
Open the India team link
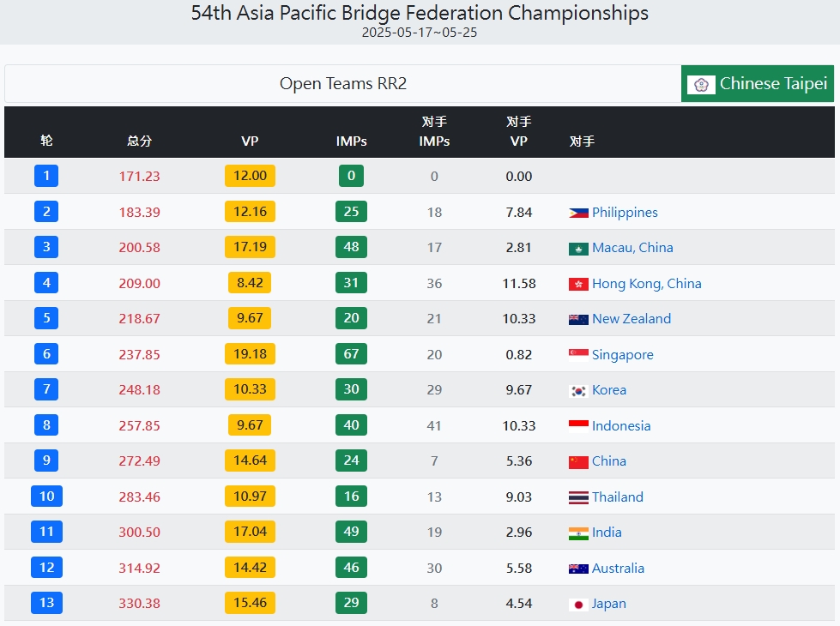(607, 533)
